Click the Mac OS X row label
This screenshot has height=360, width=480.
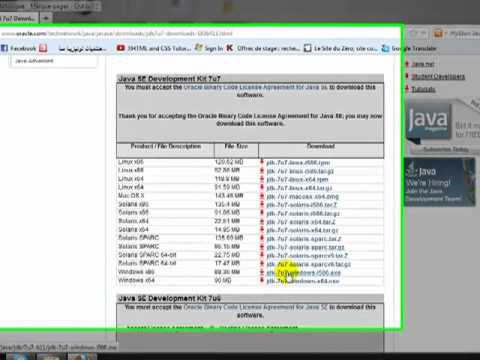coord(131,195)
